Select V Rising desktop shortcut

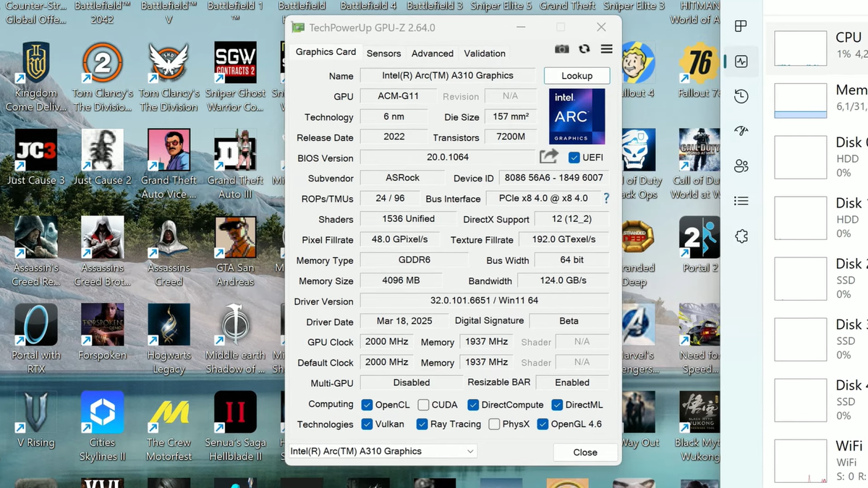[35, 419]
